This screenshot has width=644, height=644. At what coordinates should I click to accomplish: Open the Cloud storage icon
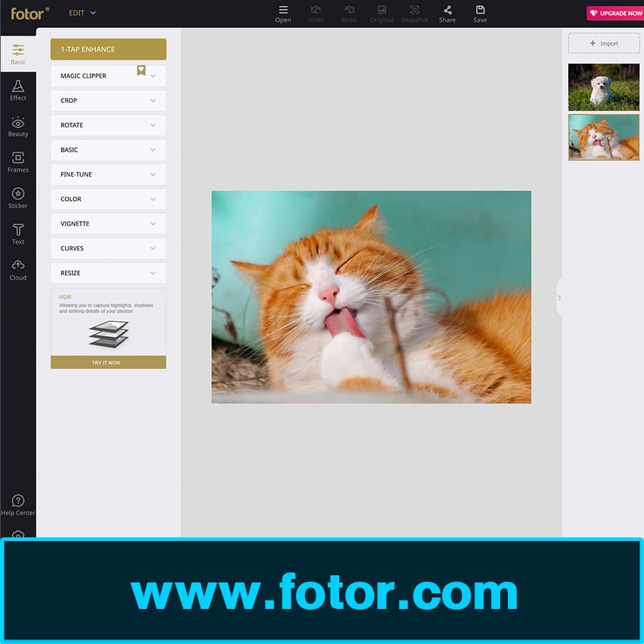coord(18,270)
